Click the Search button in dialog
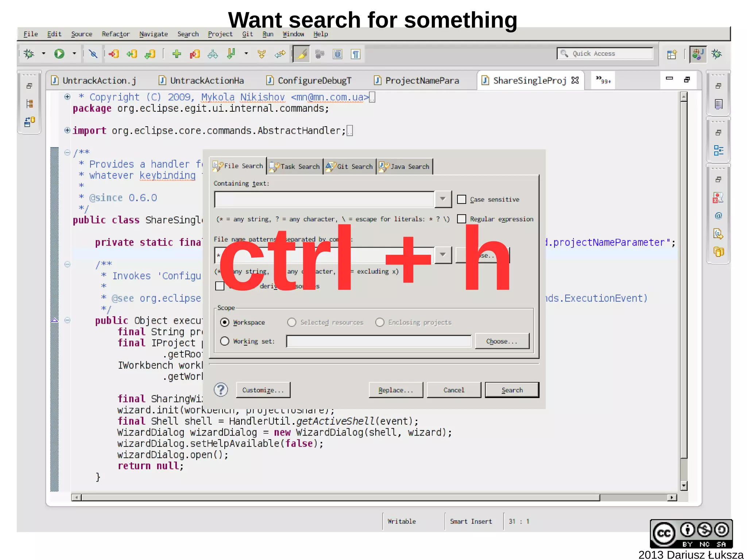The image size is (747, 560). tap(512, 390)
